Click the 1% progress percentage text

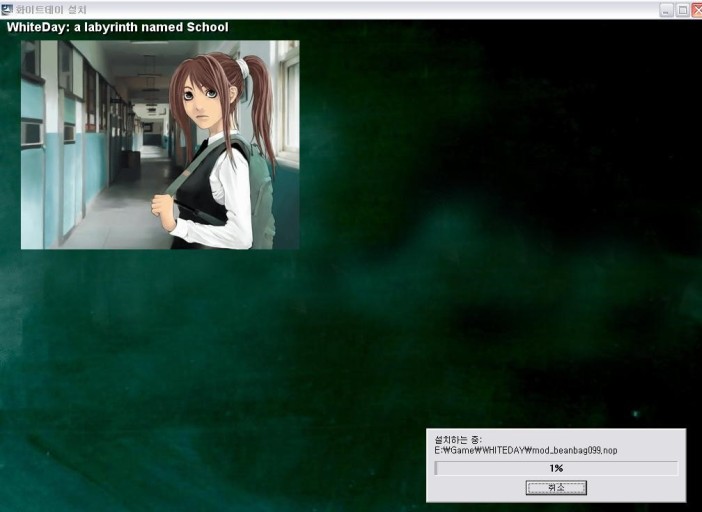click(x=556, y=468)
